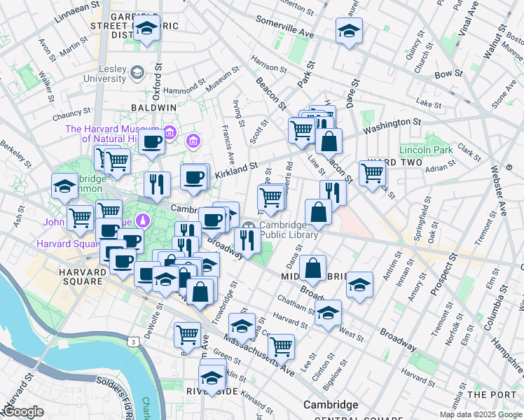Open the shopping cart marker near Ward Two
This screenshot has width=524, height=420.
point(373,173)
